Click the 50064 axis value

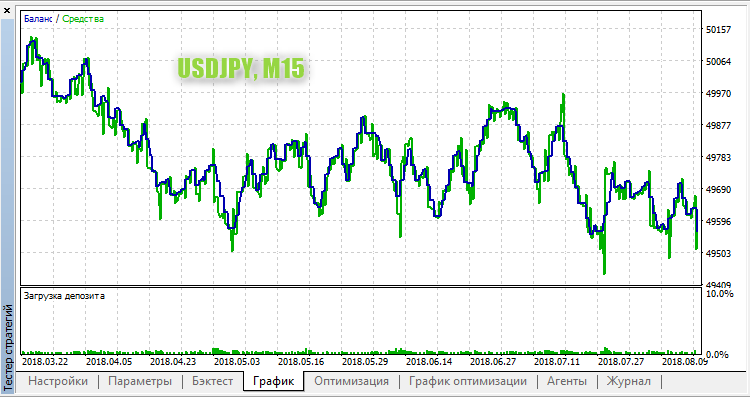click(718, 62)
